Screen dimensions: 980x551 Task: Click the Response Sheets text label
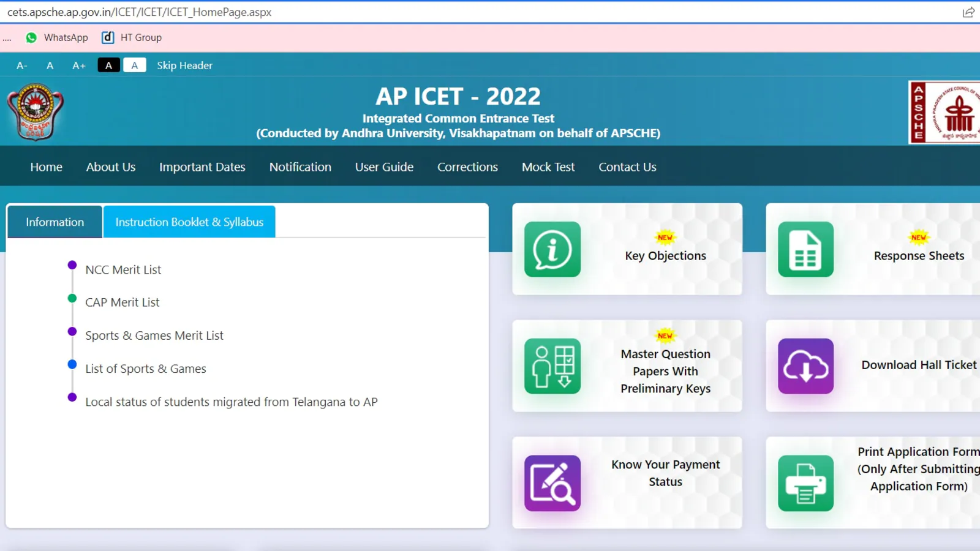[x=919, y=255]
